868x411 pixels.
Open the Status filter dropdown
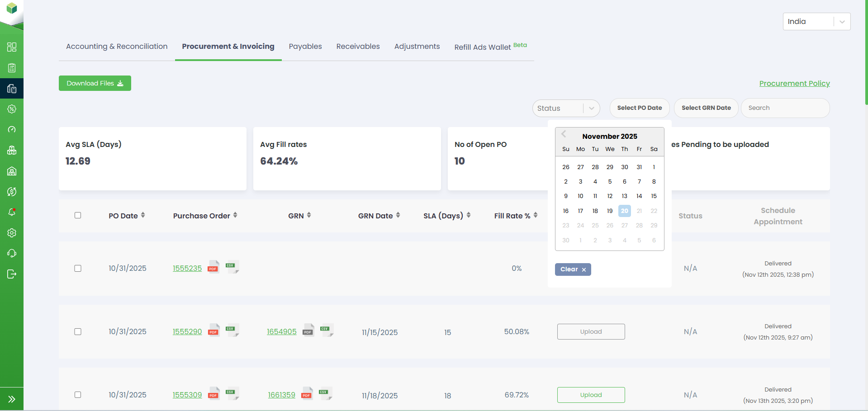(565, 109)
